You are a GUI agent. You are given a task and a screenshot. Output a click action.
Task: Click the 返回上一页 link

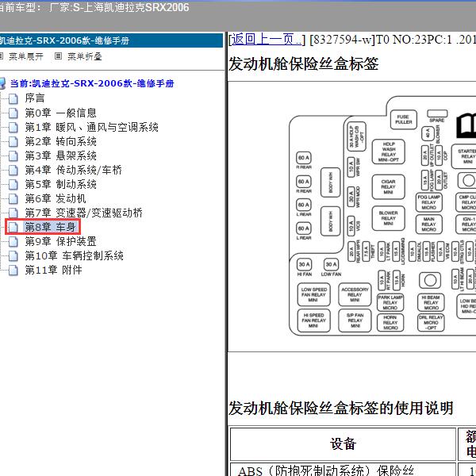coord(267,40)
